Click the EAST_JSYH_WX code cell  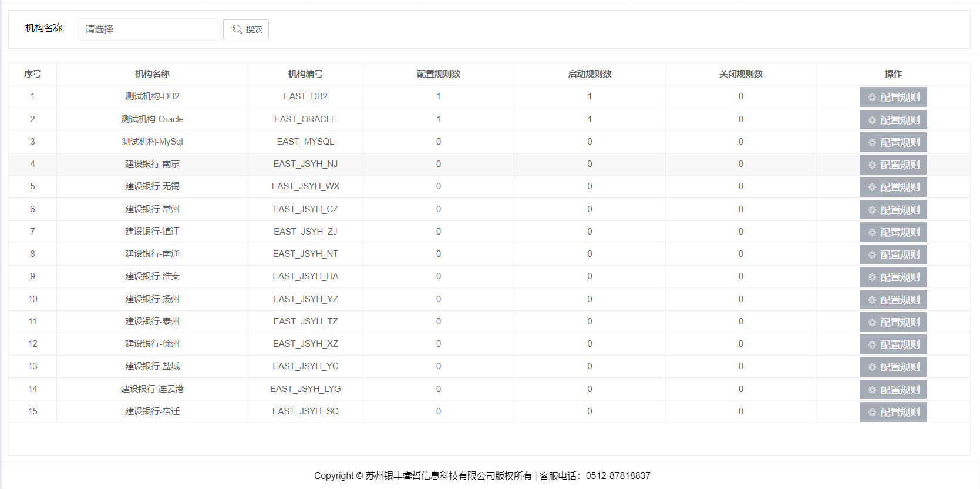[305, 186]
